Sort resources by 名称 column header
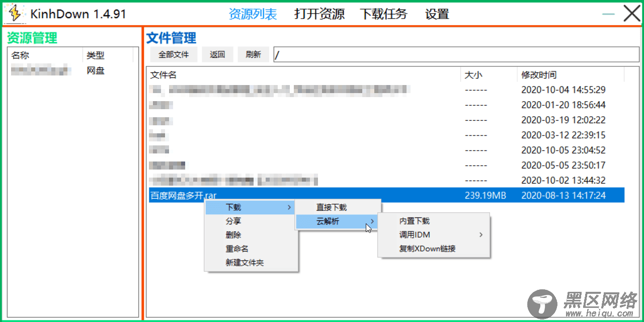The width and height of the screenshot is (644, 322). click(45, 55)
